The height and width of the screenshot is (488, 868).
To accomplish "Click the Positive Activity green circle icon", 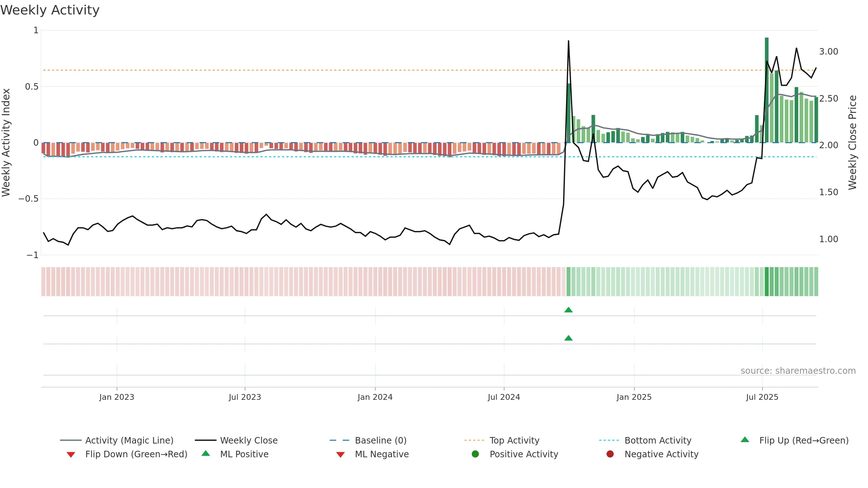I will click(x=475, y=454).
